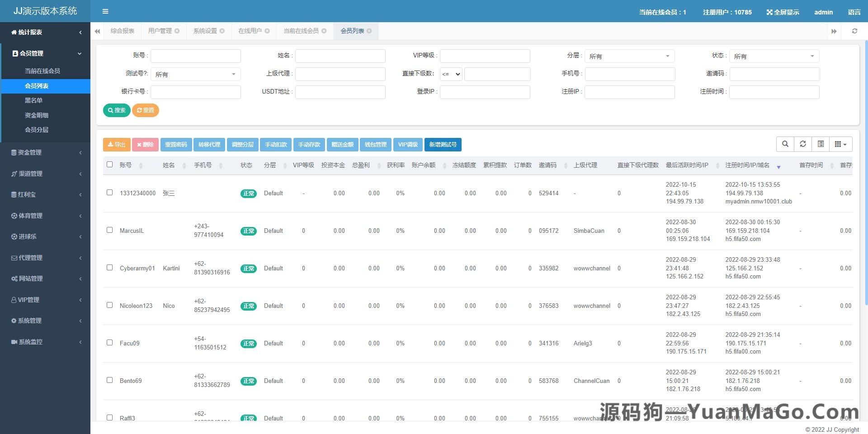868x434 pixels.
Task: Click the search icon above the member table
Action: 785,144
